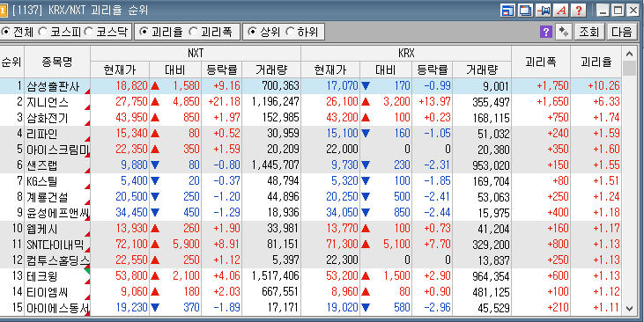Click the +1,750 괴리폭 value
This screenshot has width=644, height=322.
552,86
